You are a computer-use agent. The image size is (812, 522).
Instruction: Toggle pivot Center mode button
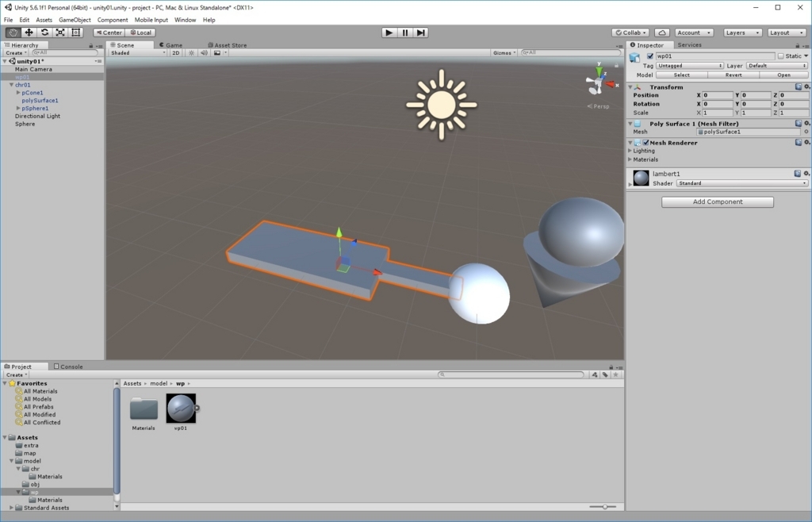click(x=109, y=33)
